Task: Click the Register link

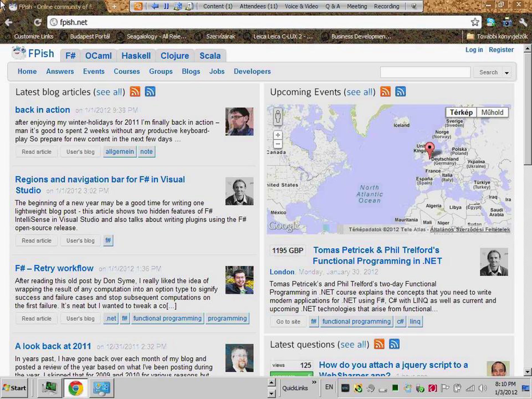Action: coord(501,50)
